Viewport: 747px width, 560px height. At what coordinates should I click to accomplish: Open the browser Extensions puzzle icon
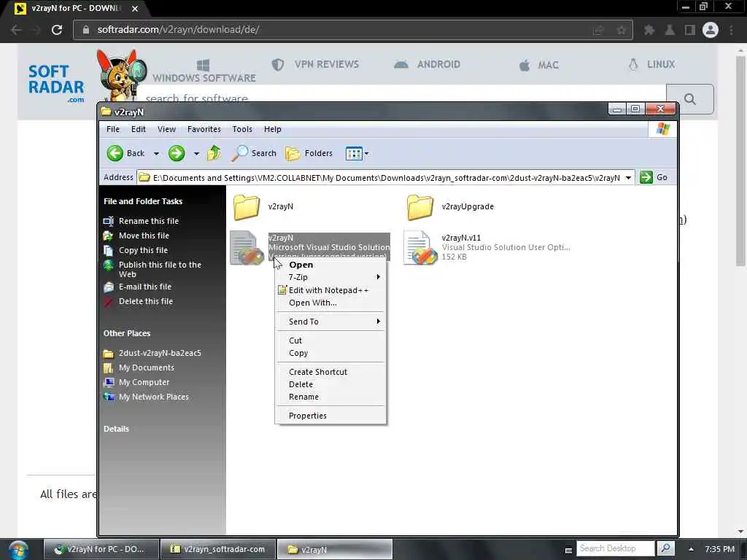pos(649,30)
